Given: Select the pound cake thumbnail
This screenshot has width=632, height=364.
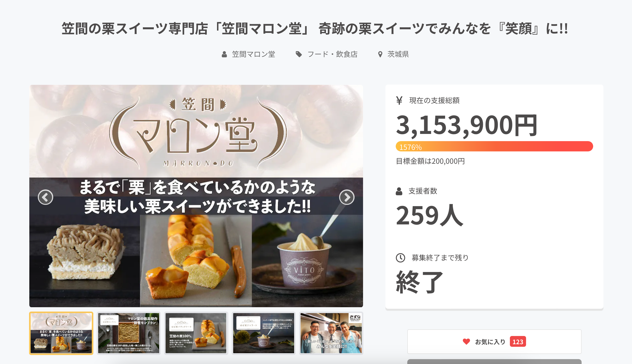Looking at the screenshot, I should tap(196, 333).
